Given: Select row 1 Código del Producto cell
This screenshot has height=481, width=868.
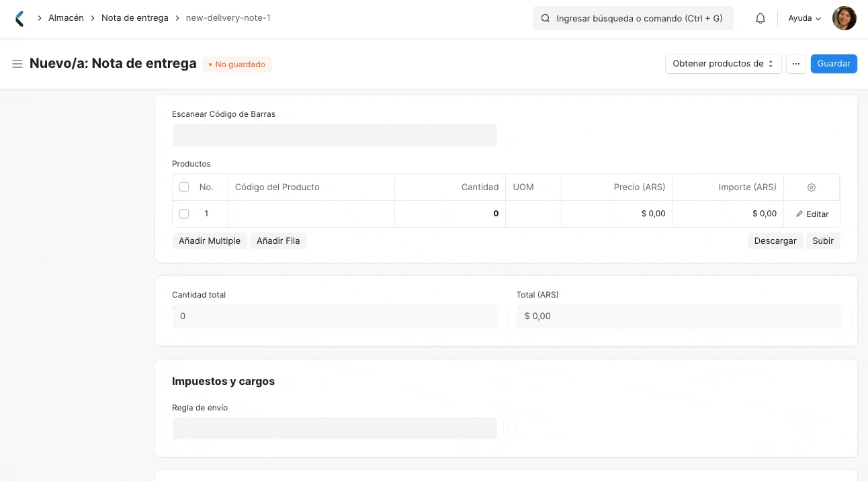Looking at the screenshot, I should [x=311, y=214].
